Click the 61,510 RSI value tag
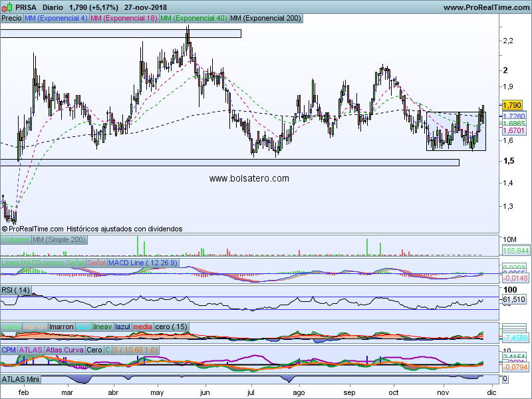This screenshot has width=532, height=399. pos(513,300)
